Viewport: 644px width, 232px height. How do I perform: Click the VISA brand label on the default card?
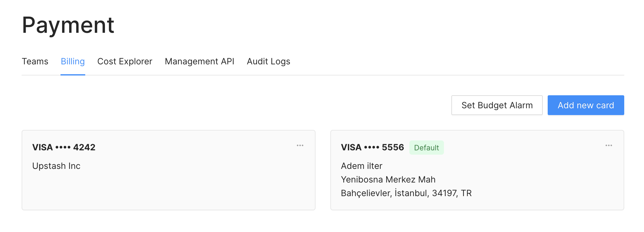(351, 147)
